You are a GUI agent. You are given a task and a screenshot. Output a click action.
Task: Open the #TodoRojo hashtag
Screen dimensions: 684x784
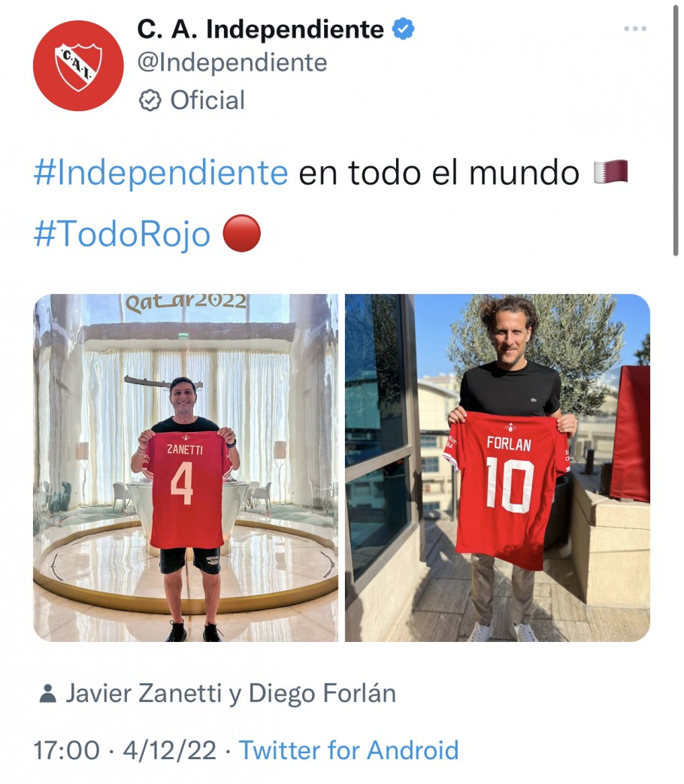tap(122, 234)
